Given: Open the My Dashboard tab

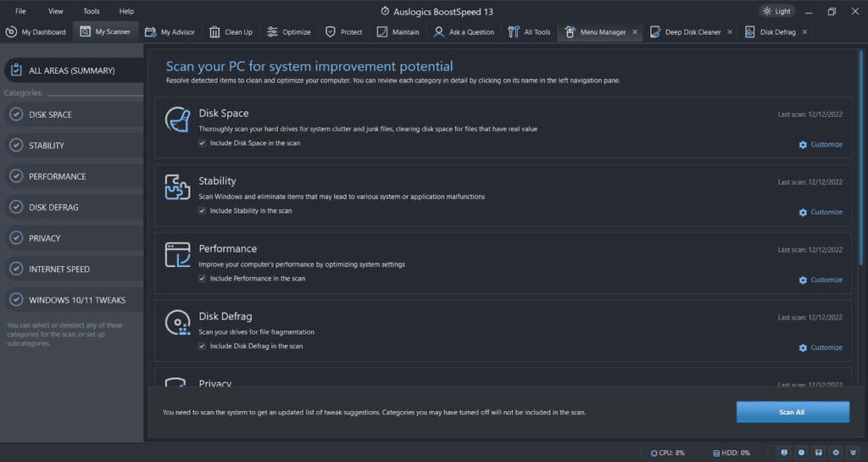Looking at the screenshot, I should pyautogui.click(x=36, y=32).
